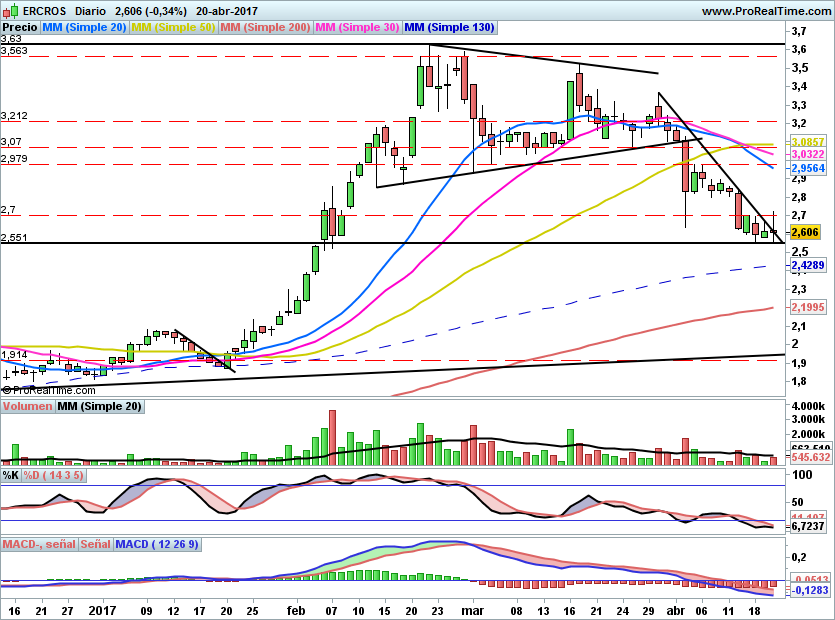Click the %K stochastic label
Image resolution: width=835 pixels, height=620 pixels.
[11, 475]
